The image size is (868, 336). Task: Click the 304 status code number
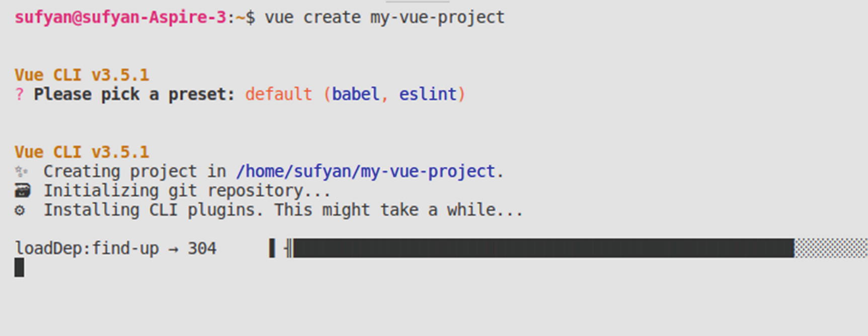point(202,248)
